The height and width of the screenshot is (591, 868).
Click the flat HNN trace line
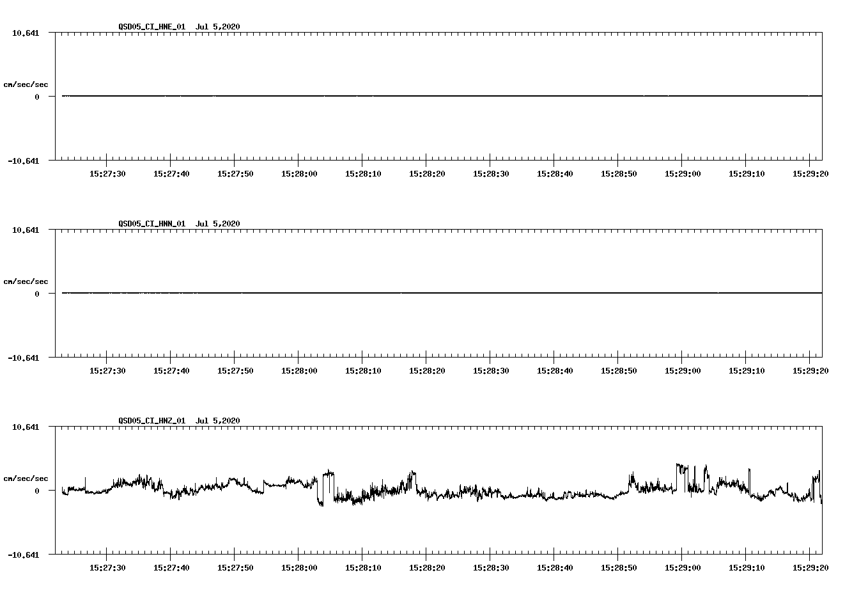click(x=442, y=293)
